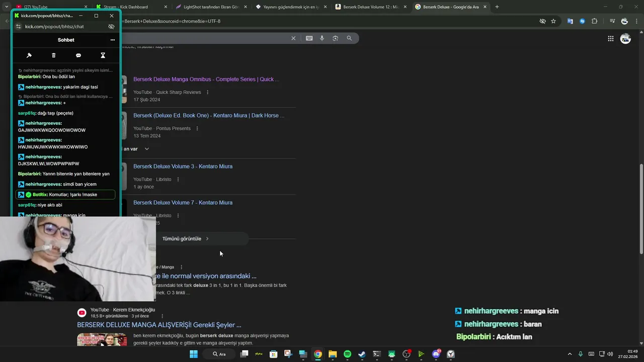Click the microphone icon in system tray
The height and width of the screenshot is (362, 644).
pyautogui.click(x=581, y=354)
